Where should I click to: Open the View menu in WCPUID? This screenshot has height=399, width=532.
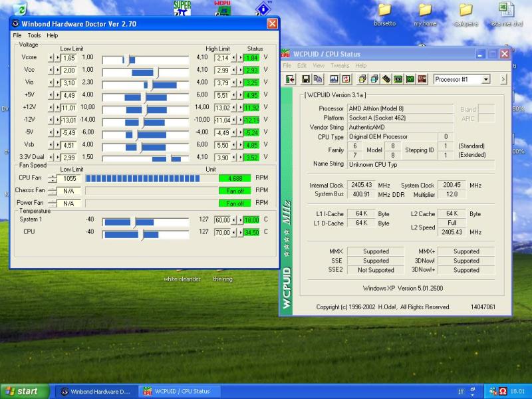tap(319, 65)
